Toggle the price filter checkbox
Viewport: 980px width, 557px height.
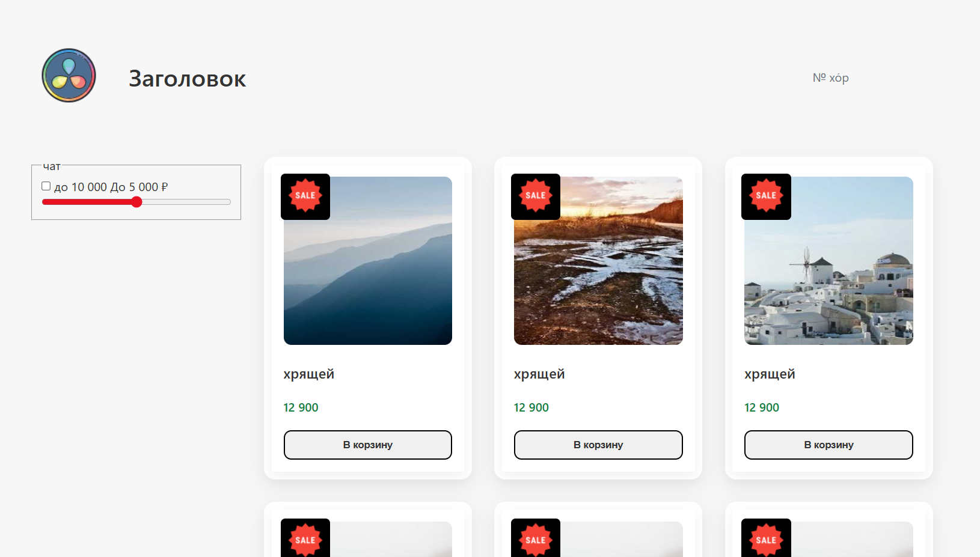click(x=46, y=186)
